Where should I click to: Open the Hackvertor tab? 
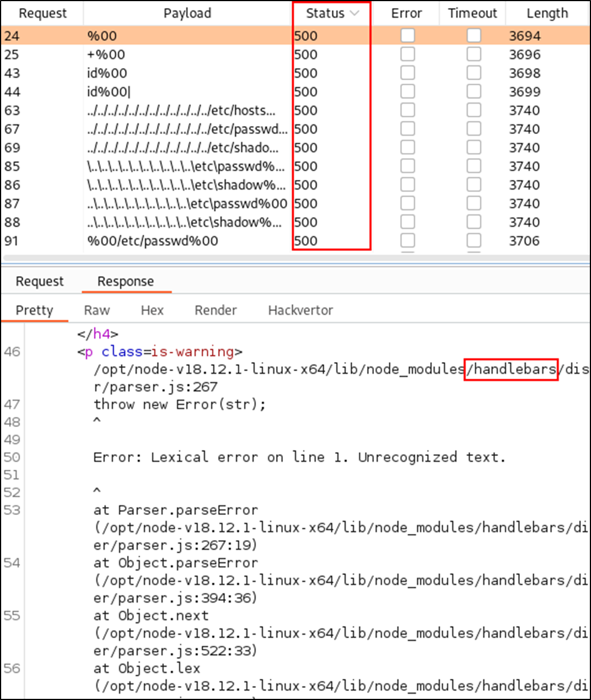[300, 310]
